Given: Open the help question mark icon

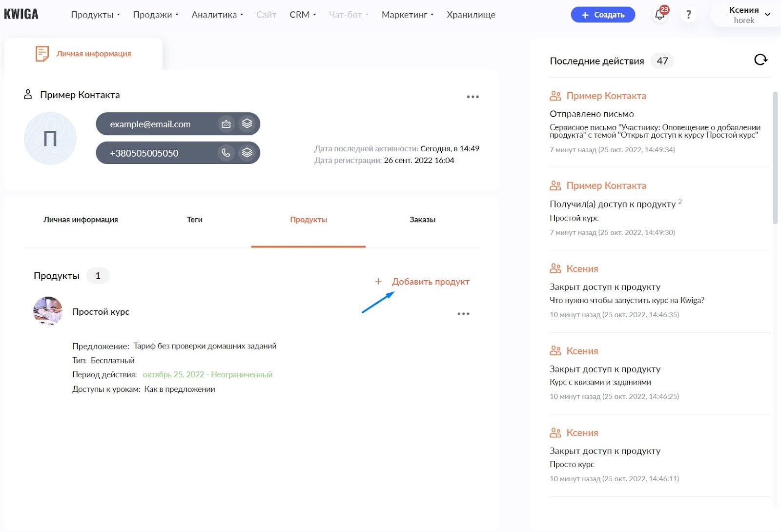Looking at the screenshot, I should click(x=688, y=15).
